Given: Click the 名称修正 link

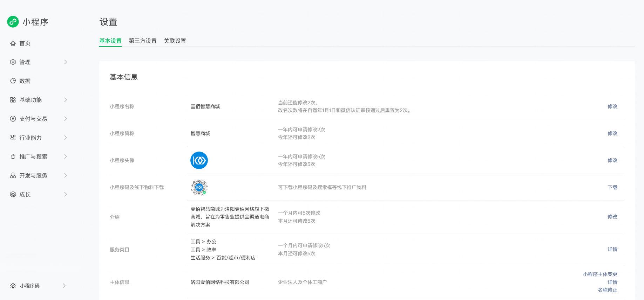Looking at the screenshot, I should pos(608,290).
